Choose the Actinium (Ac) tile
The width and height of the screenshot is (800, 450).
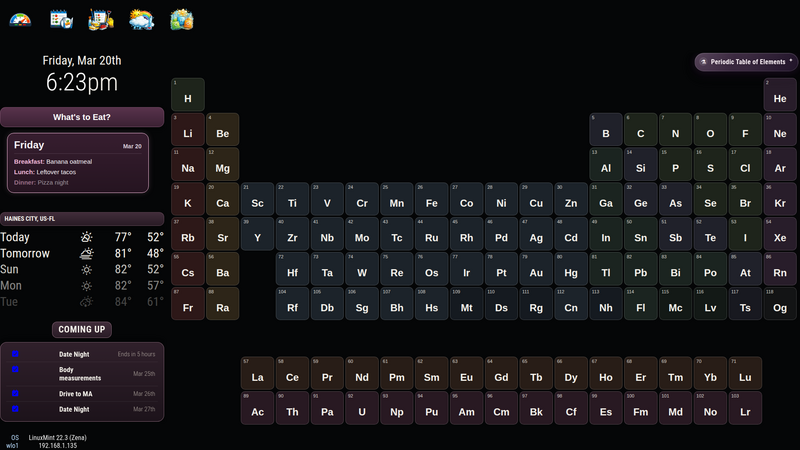pyautogui.click(x=258, y=408)
